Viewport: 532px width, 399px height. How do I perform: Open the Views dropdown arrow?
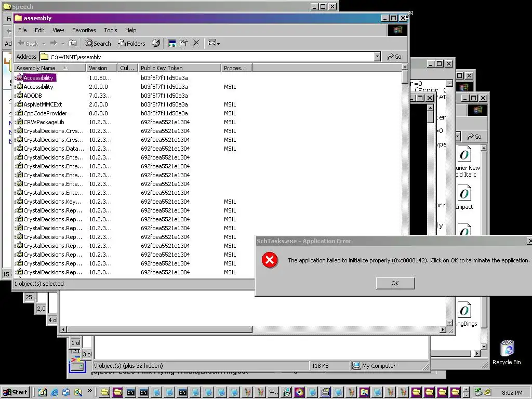(219, 44)
